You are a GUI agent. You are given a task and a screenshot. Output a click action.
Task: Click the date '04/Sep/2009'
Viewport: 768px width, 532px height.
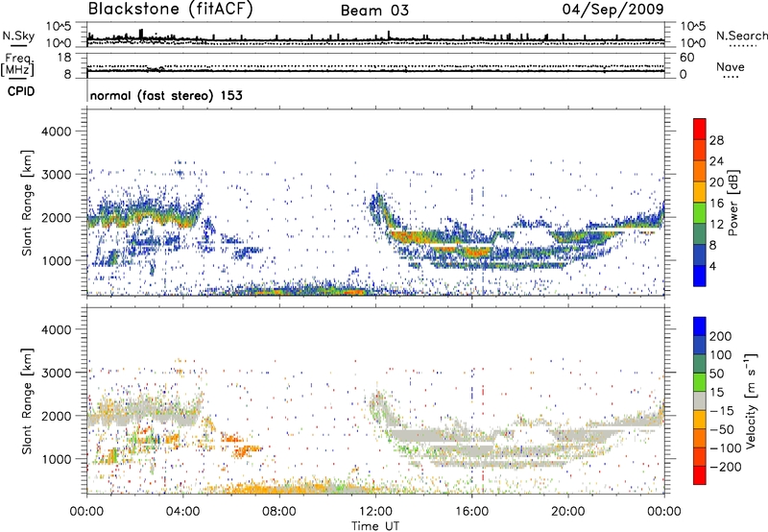613,10
